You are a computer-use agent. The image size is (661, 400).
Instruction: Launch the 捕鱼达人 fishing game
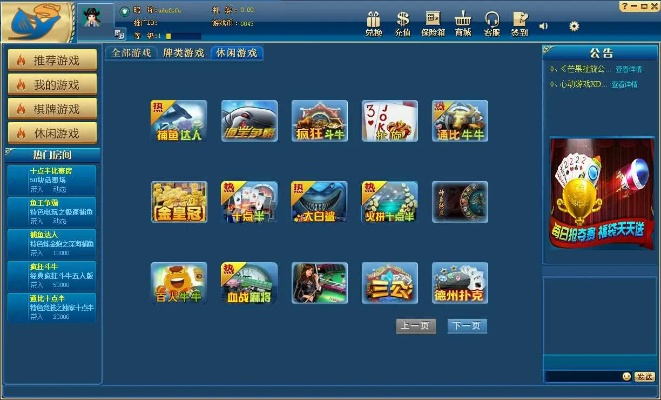click(x=179, y=121)
